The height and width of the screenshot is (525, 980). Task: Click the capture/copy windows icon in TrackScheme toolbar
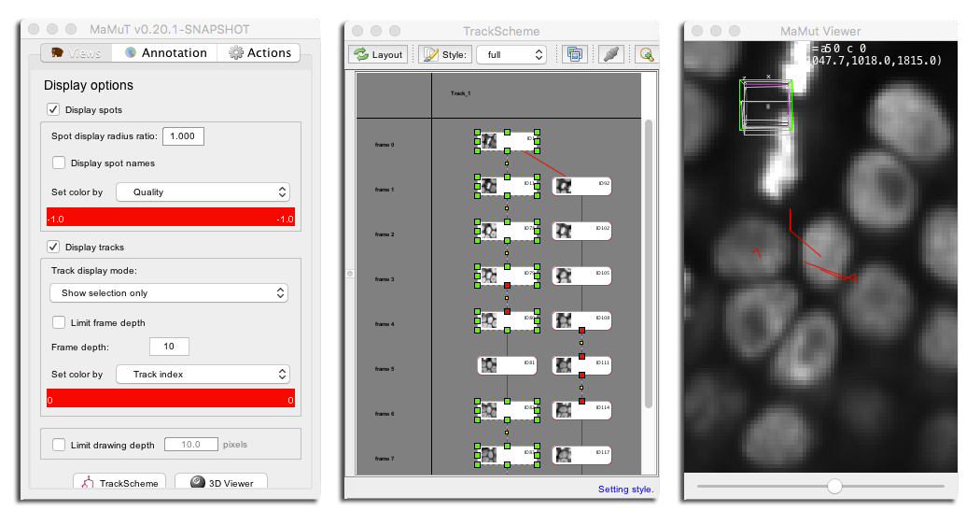tap(574, 54)
